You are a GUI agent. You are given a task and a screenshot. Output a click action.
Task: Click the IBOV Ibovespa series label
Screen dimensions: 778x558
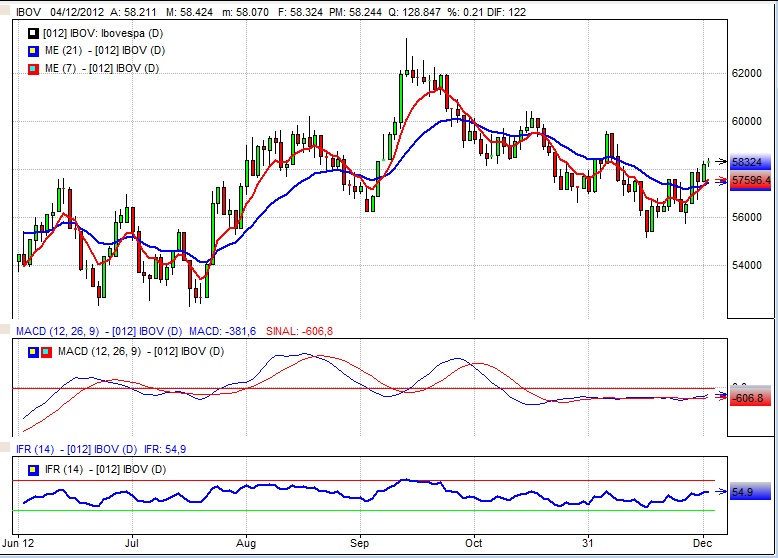coord(97,35)
